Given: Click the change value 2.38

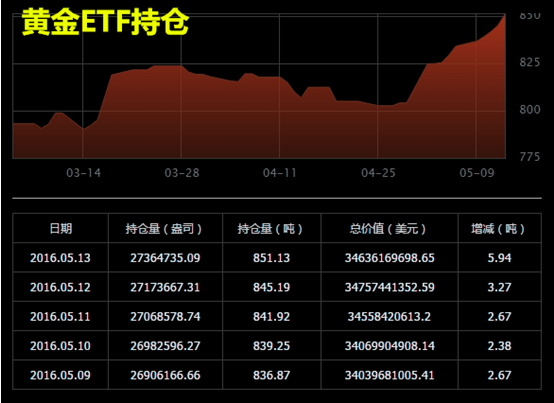Looking at the screenshot, I should pos(500,346).
